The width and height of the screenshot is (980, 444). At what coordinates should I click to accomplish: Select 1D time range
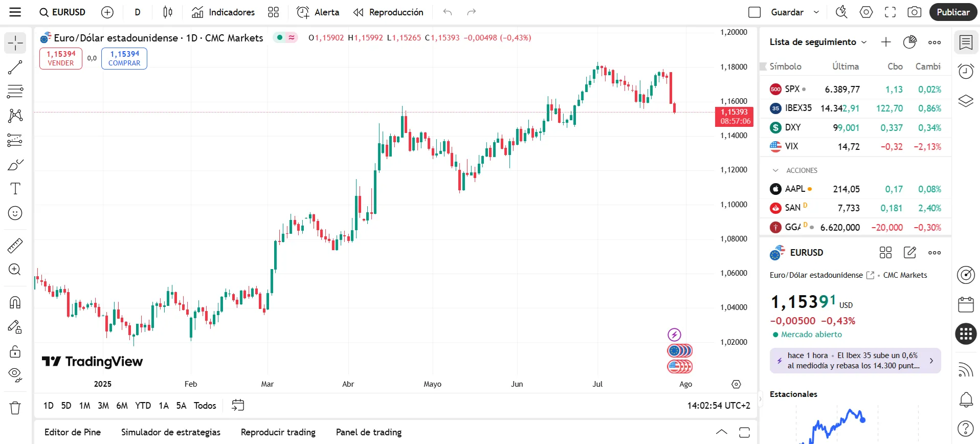[x=49, y=406]
